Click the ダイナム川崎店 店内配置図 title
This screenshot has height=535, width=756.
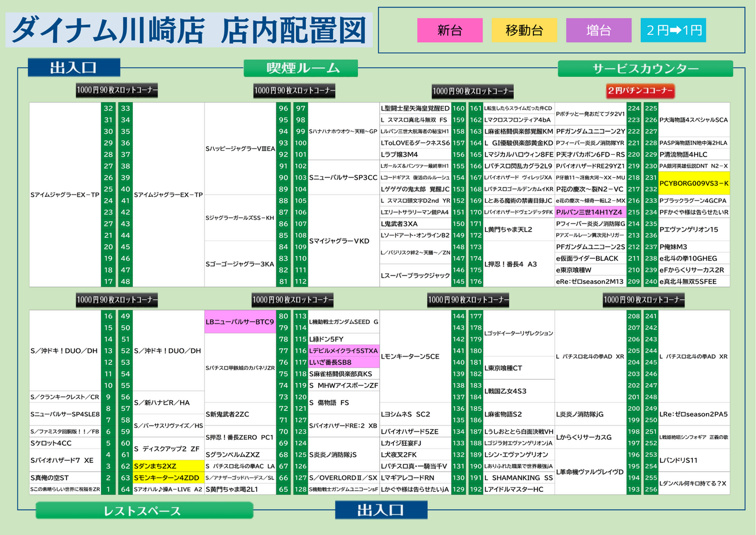click(189, 30)
